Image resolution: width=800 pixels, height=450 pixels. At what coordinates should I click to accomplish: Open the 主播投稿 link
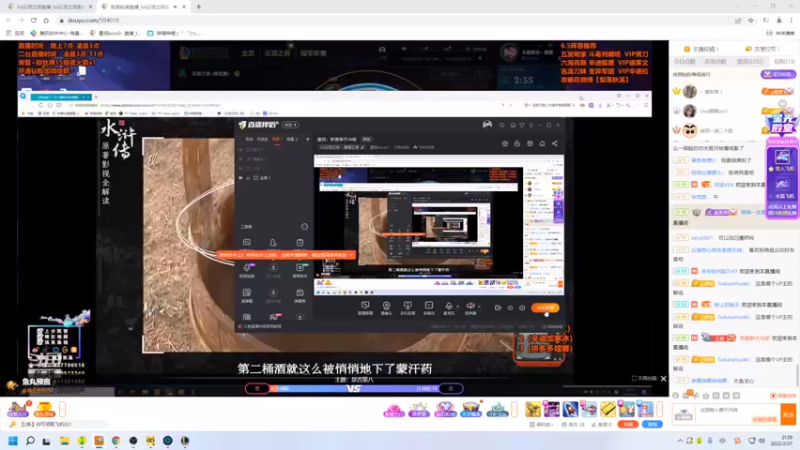[x=702, y=49]
